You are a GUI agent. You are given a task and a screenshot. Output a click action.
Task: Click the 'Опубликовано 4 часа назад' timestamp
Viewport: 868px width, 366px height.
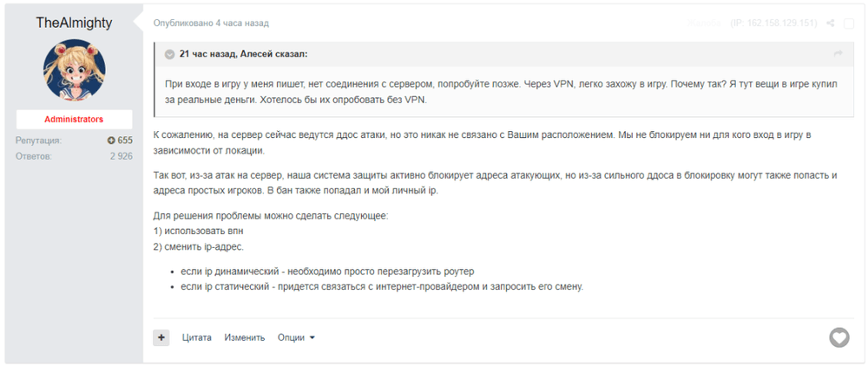point(211,23)
